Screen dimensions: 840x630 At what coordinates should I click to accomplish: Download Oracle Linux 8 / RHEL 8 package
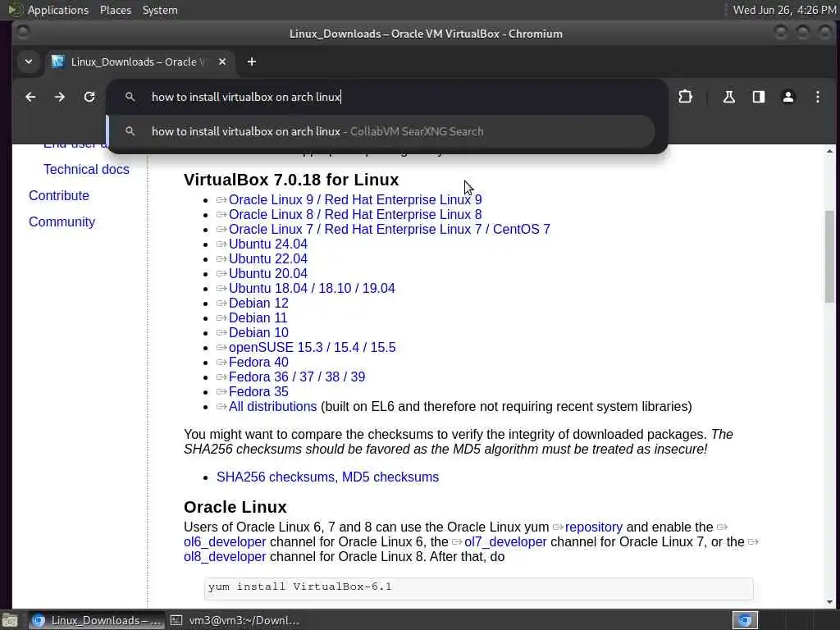click(355, 215)
